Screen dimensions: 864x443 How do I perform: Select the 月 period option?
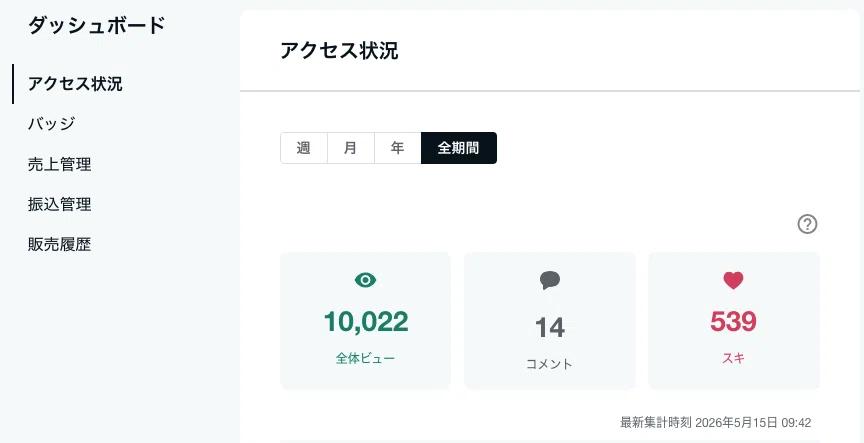click(x=350, y=148)
